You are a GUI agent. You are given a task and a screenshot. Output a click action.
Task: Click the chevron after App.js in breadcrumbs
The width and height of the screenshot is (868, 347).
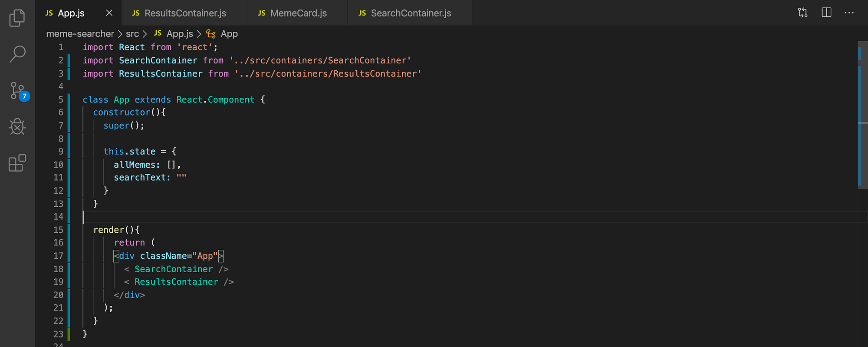coord(199,34)
